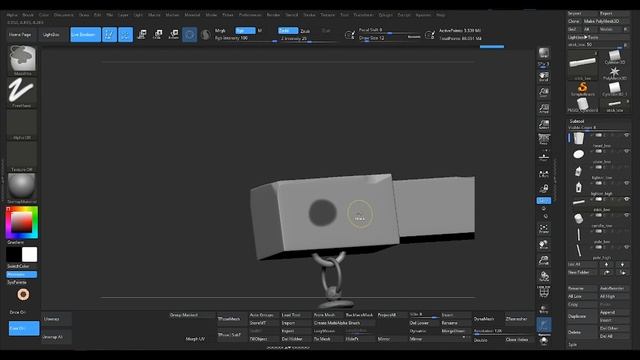Click the sculptris-style sphere icon in the top toolbar
This screenshot has height=360, width=640.
tap(206, 35)
